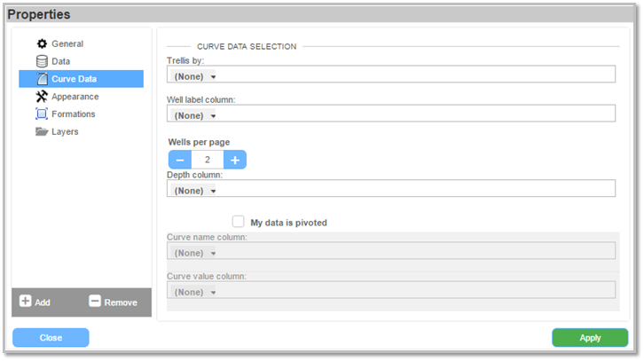Click the Wells per page value field
Screen dimensions: 644x361
[208, 160]
